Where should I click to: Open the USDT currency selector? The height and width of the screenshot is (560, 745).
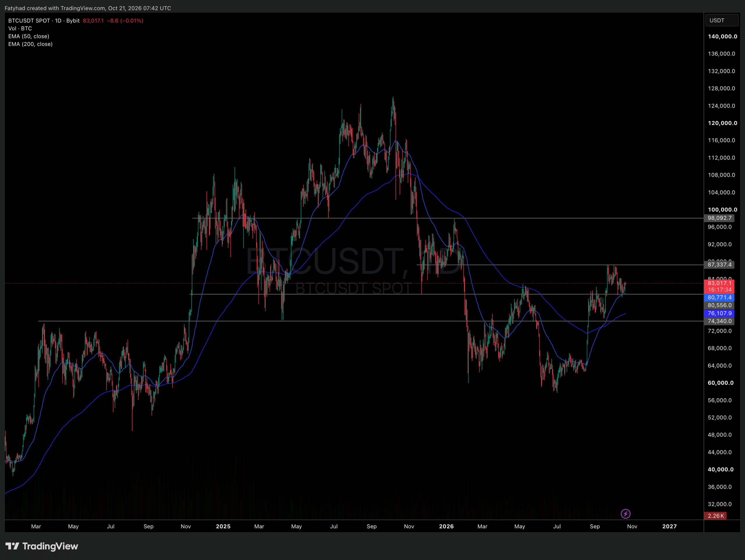[721, 21]
